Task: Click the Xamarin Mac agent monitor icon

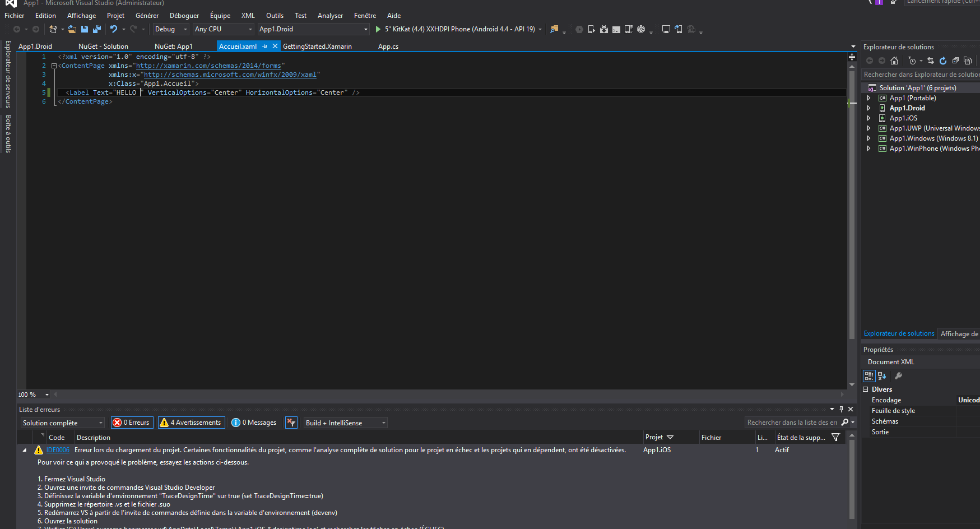Action: click(666, 29)
